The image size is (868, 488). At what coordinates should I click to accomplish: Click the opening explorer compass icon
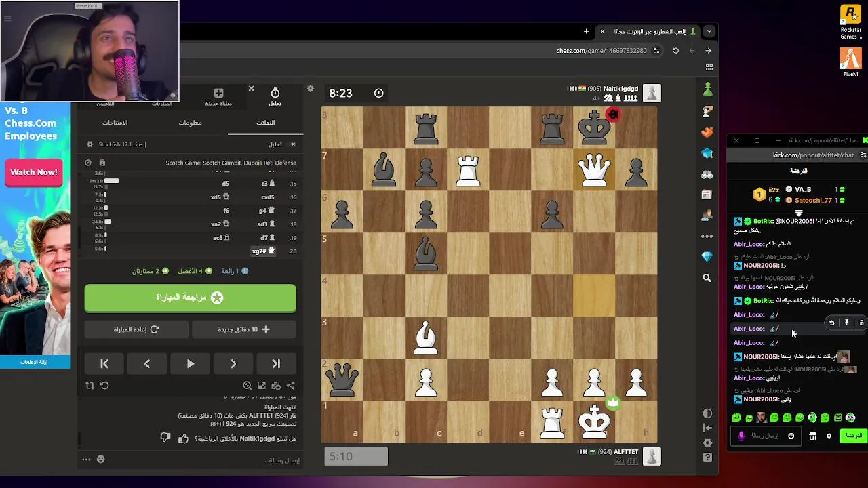point(88,163)
